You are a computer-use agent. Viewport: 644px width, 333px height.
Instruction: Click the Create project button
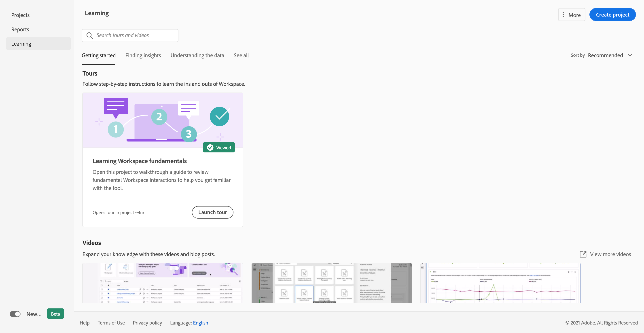[612, 15]
